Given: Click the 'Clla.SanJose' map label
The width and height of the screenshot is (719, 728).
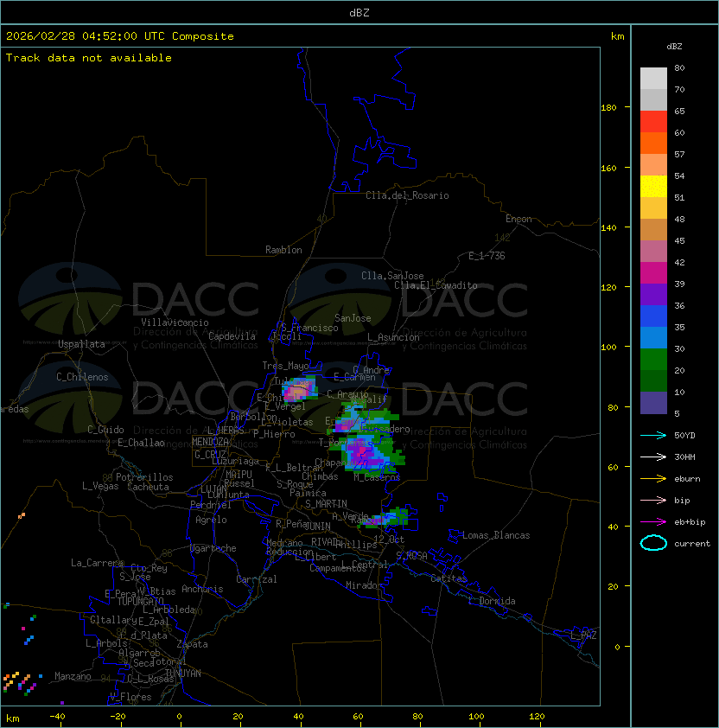Looking at the screenshot, I should (x=392, y=276).
